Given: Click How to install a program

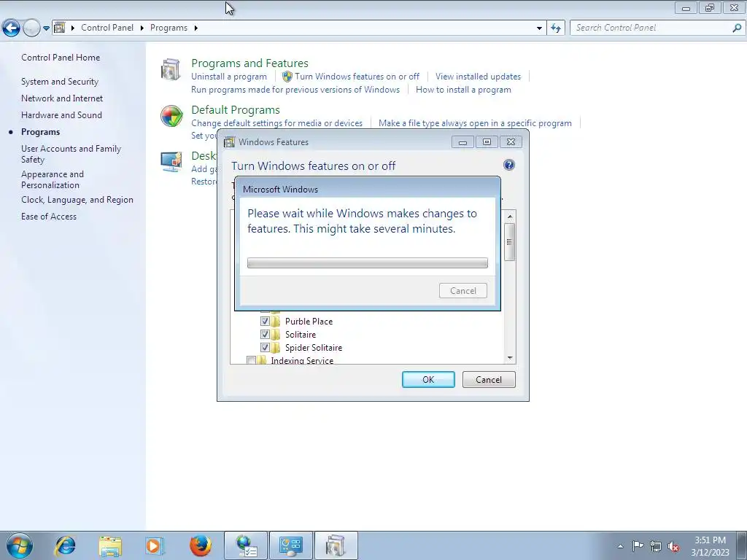Looking at the screenshot, I should pyautogui.click(x=463, y=90).
